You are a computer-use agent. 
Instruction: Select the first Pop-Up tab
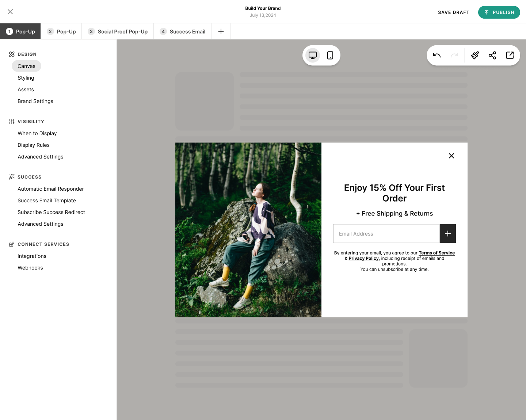(20, 31)
